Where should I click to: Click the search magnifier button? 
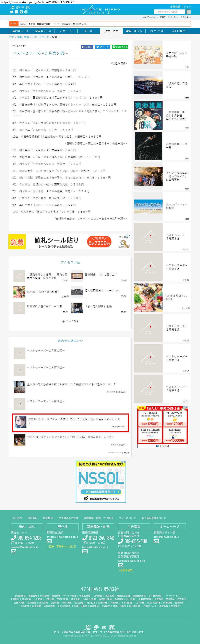point(189,12)
